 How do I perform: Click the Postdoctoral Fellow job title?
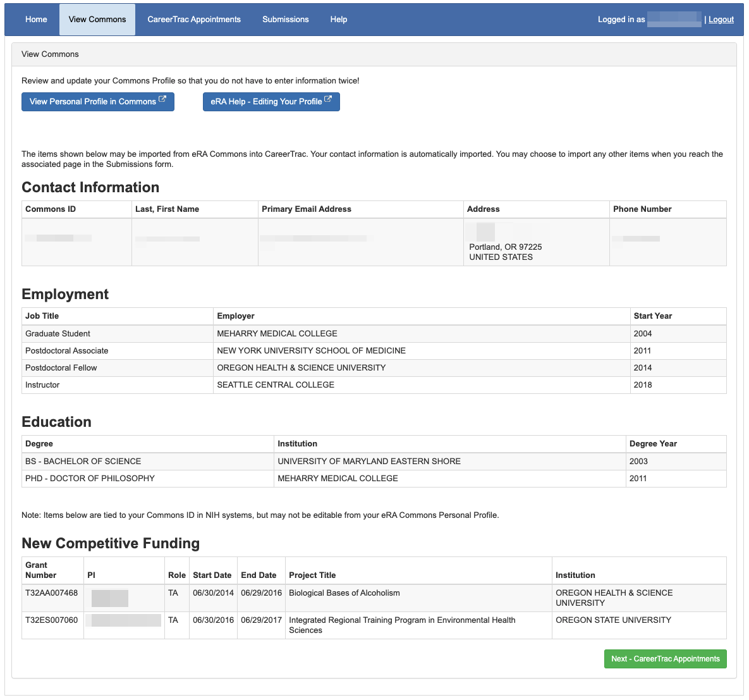pos(61,368)
